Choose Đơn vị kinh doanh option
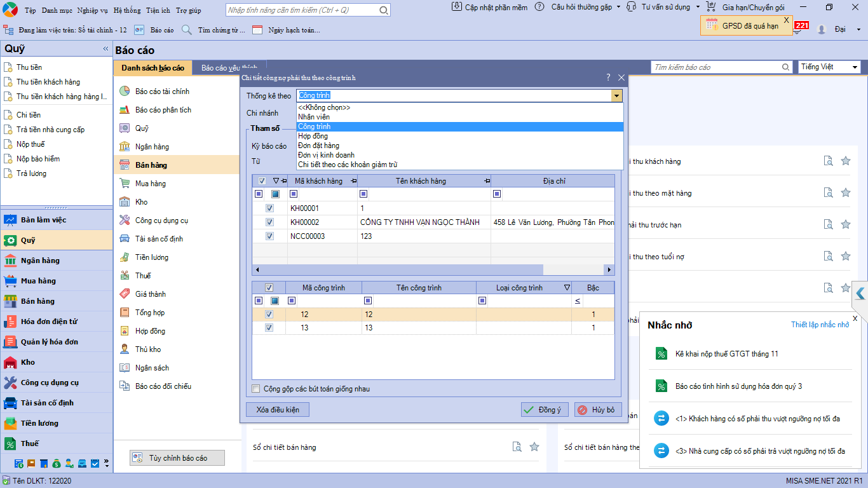Viewport: 868px width, 488px height. (x=459, y=155)
